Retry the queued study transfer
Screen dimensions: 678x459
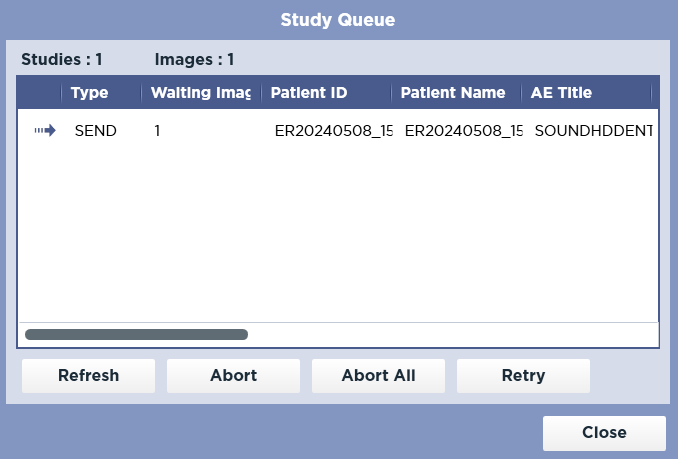pyautogui.click(x=523, y=376)
